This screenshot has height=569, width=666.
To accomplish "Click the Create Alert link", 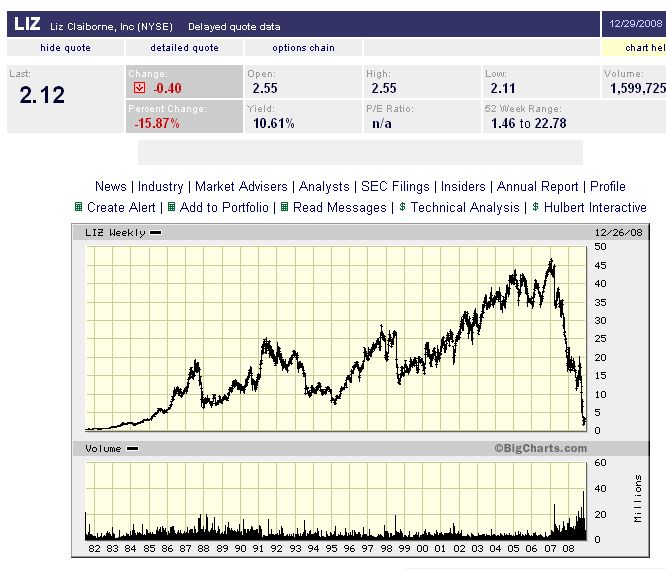I will click(x=121, y=207).
